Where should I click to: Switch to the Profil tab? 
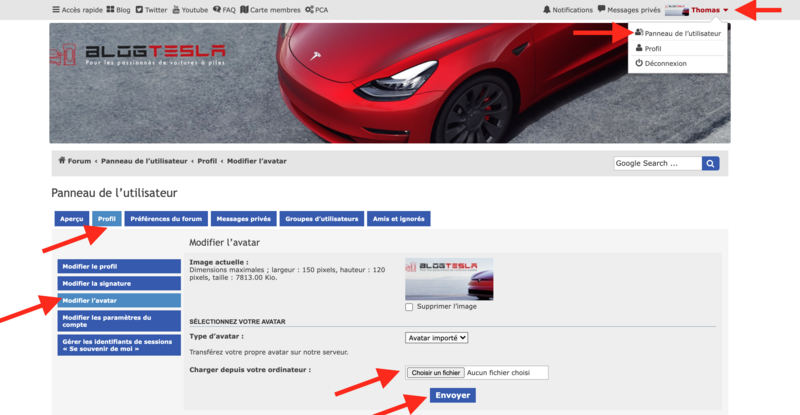coord(107,218)
